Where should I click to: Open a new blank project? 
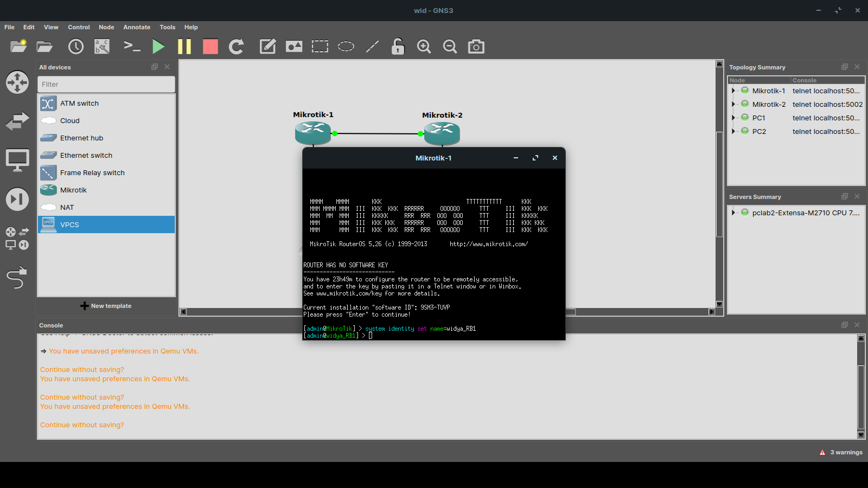tap(18, 47)
